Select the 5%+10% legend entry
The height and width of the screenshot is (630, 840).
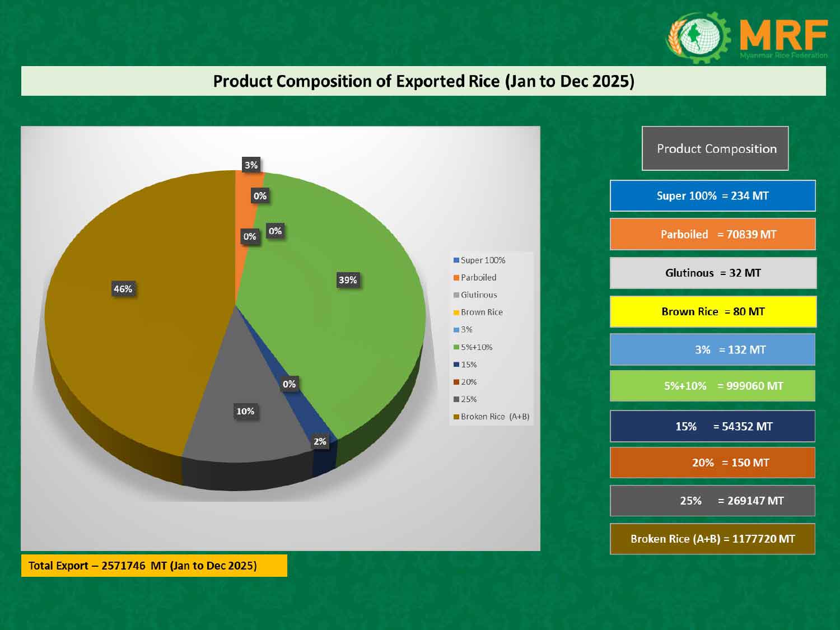tap(476, 347)
